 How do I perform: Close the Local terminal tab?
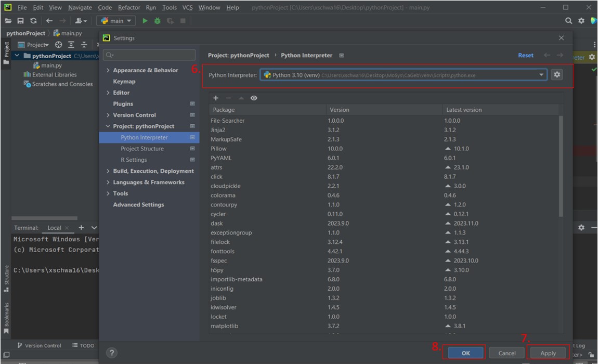click(x=67, y=228)
